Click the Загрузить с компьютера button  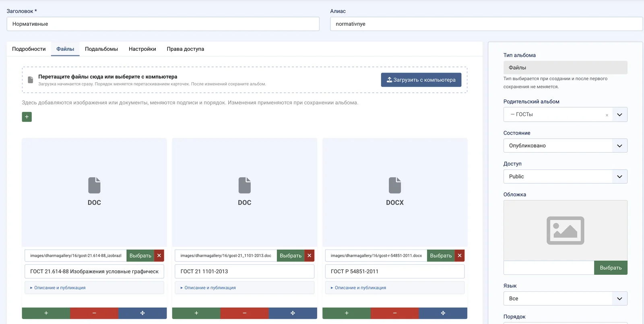pyautogui.click(x=421, y=80)
